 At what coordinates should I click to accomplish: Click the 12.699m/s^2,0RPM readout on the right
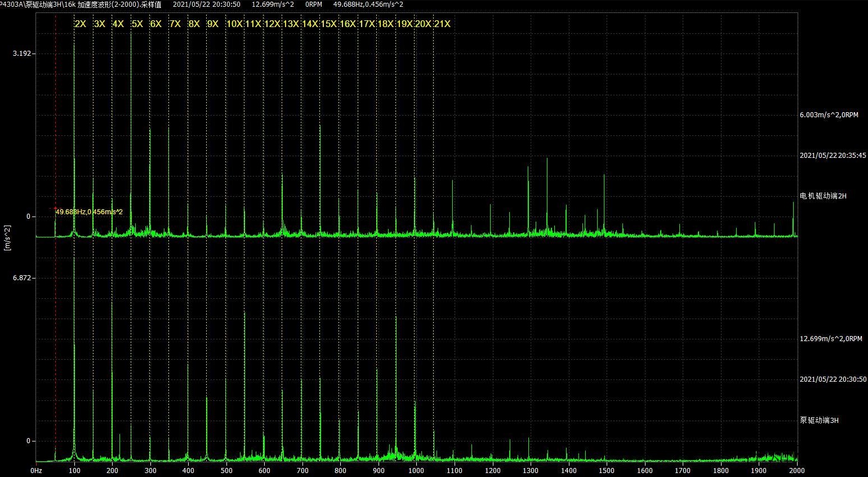pos(831,339)
